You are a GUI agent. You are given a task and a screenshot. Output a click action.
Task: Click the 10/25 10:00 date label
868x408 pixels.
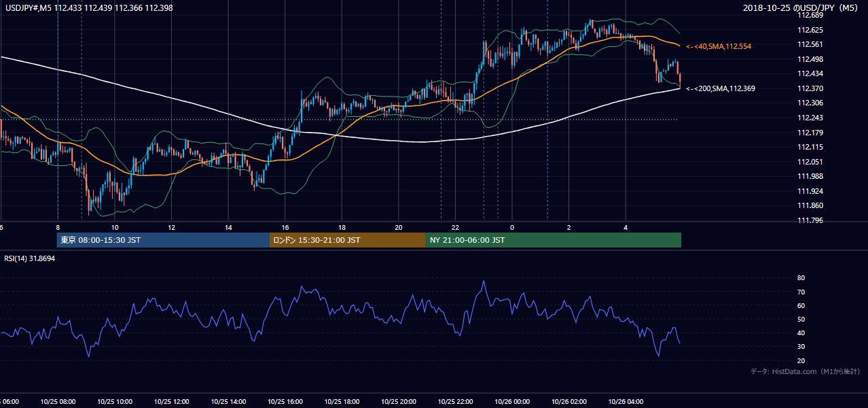coord(115,402)
